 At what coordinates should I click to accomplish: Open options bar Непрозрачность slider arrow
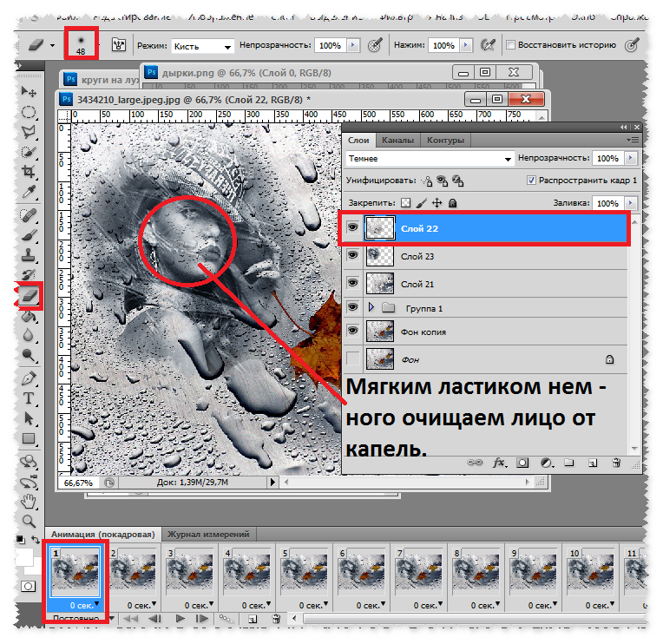[x=353, y=45]
